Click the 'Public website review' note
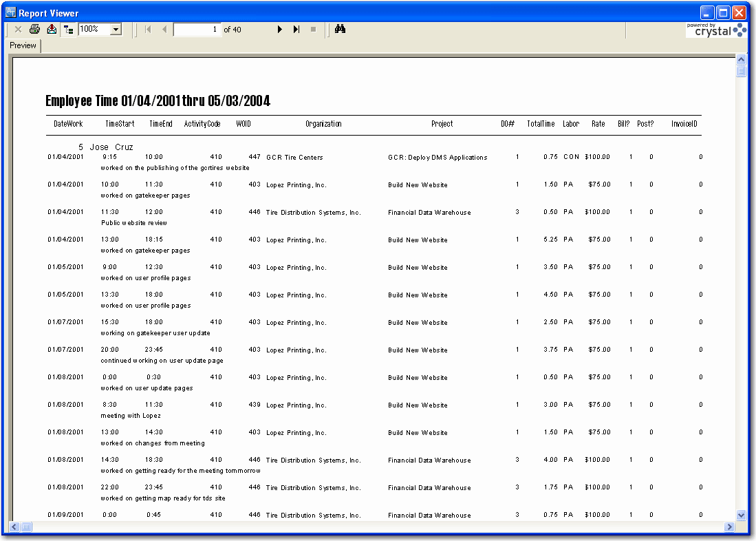This screenshot has width=756, height=541. click(134, 223)
